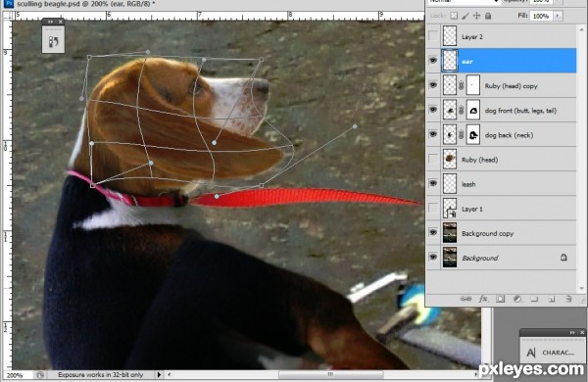Click the CHARAC... panel label
This screenshot has height=382, width=588.
click(x=558, y=353)
